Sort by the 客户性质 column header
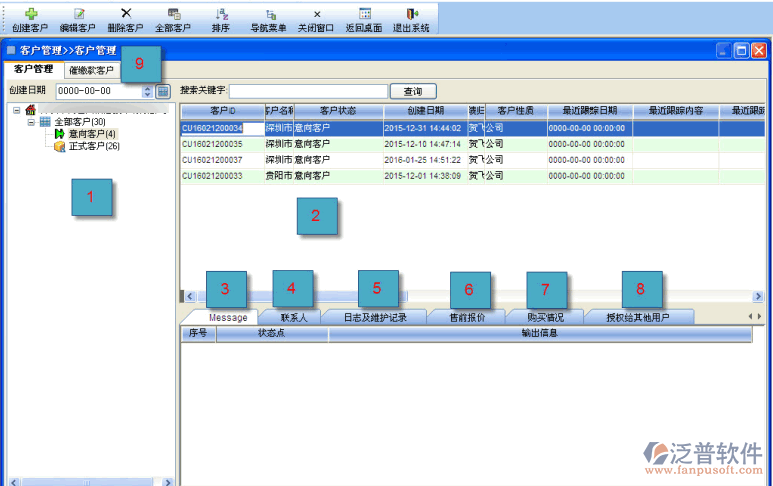Screen dimensions: 773x486 click(x=516, y=111)
